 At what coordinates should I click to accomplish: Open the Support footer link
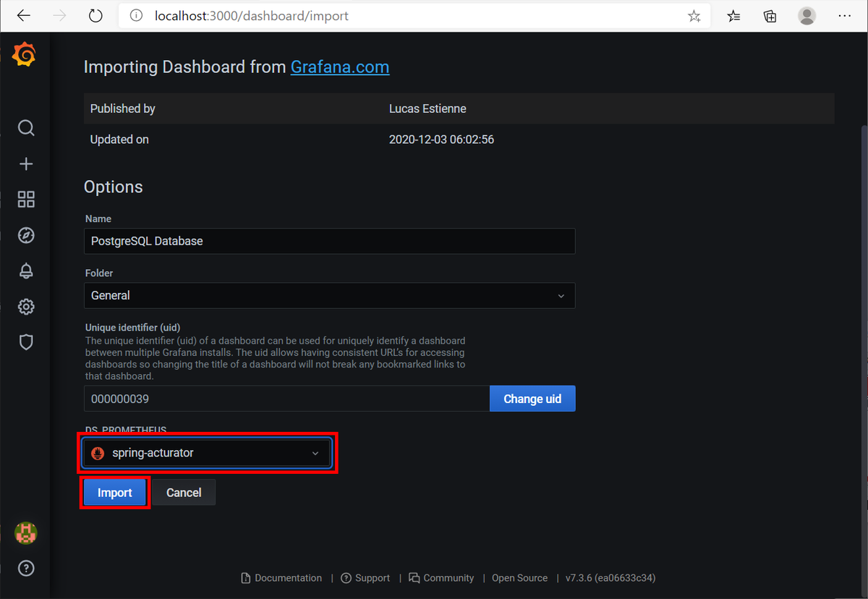click(x=366, y=578)
